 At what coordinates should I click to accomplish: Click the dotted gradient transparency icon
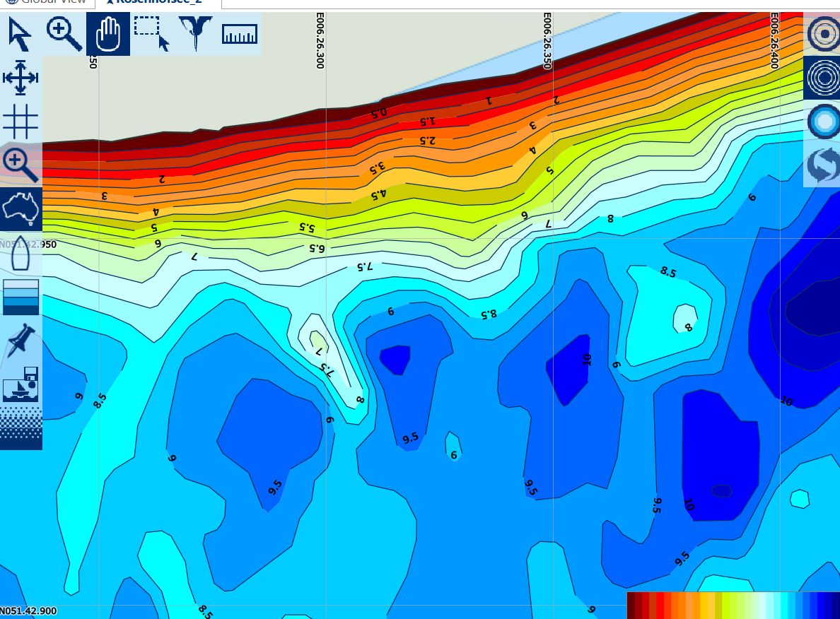click(x=21, y=428)
